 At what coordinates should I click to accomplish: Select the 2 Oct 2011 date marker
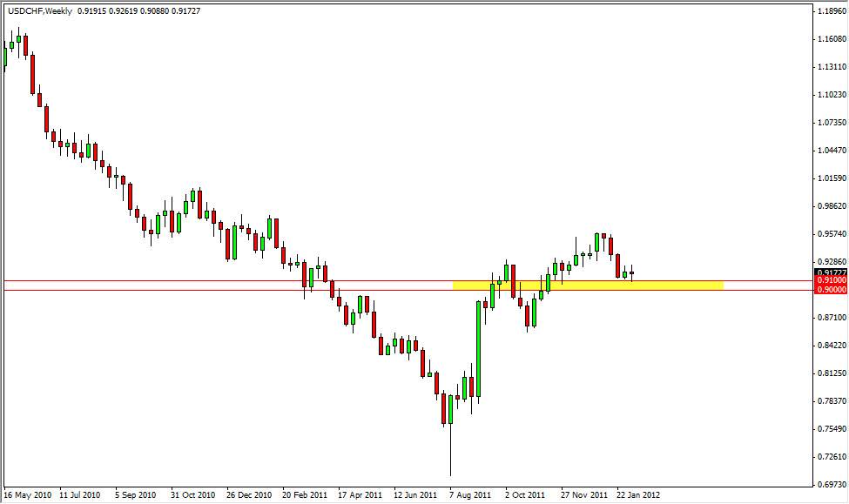click(525, 494)
